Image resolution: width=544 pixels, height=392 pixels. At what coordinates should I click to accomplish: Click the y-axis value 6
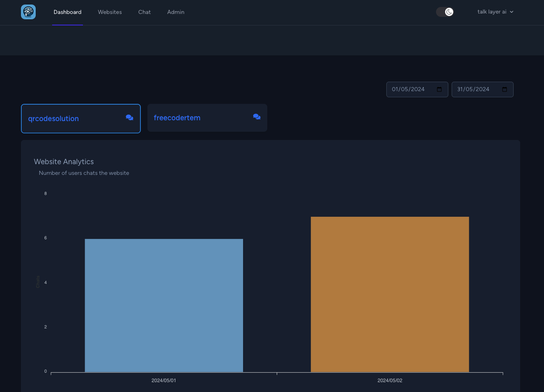(x=46, y=238)
